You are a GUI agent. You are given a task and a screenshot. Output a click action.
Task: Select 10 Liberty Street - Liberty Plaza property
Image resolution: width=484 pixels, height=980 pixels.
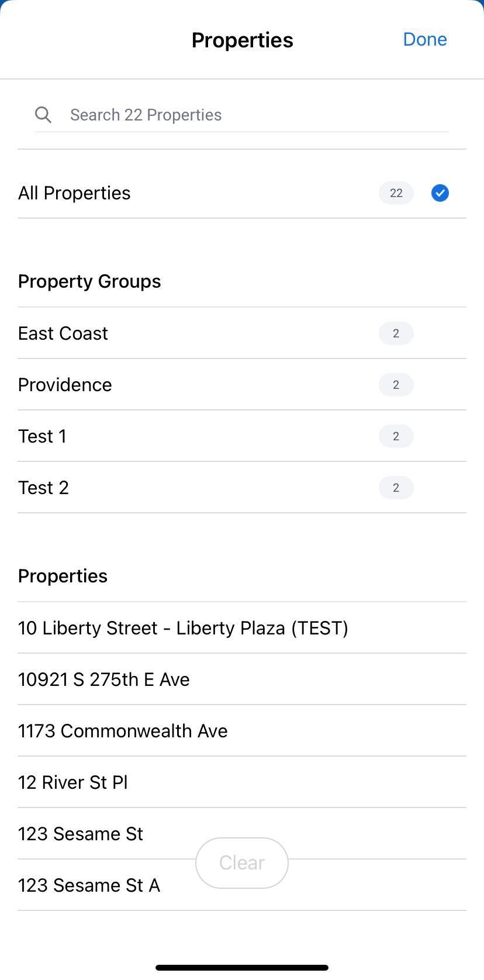point(183,628)
